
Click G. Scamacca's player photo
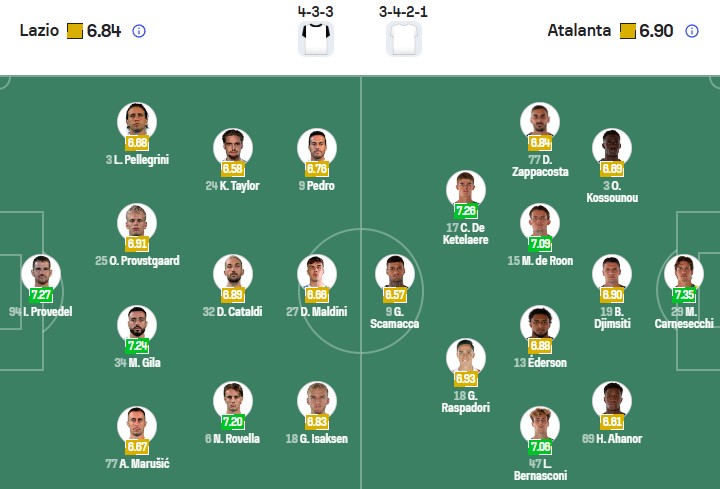[395, 274]
